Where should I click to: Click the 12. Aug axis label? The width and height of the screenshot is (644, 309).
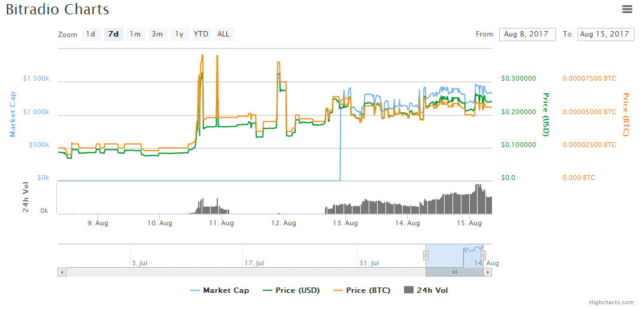point(284,224)
